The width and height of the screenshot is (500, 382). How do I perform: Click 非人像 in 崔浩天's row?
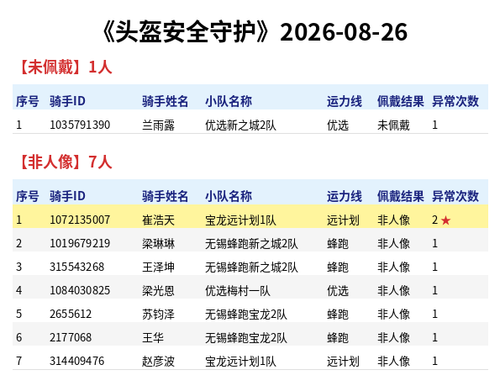click(394, 220)
